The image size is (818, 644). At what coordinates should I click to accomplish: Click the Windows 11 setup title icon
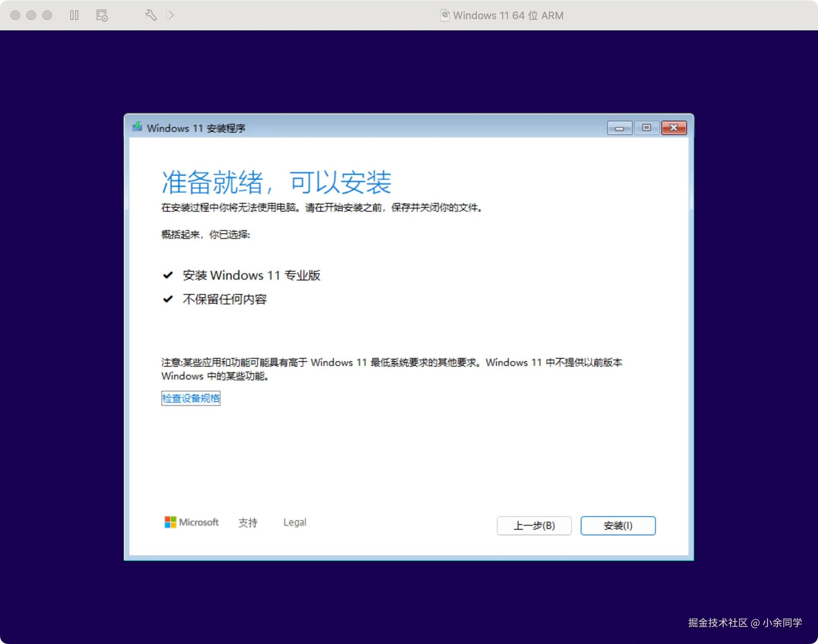(x=137, y=127)
